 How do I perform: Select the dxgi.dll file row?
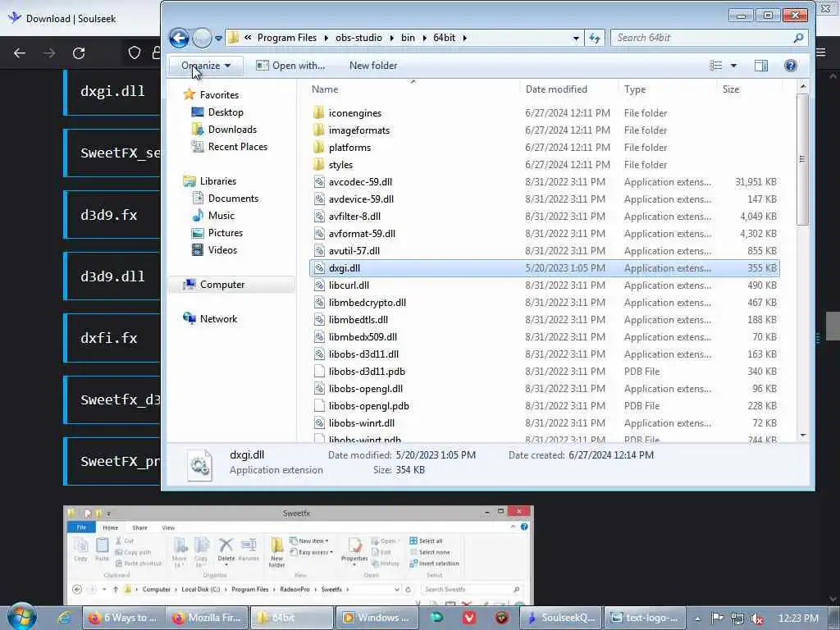click(x=545, y=268)
